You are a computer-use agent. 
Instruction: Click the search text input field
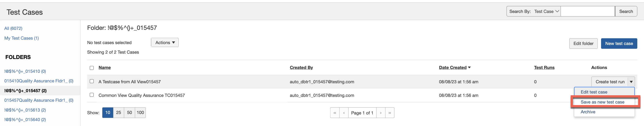[587, 11]
